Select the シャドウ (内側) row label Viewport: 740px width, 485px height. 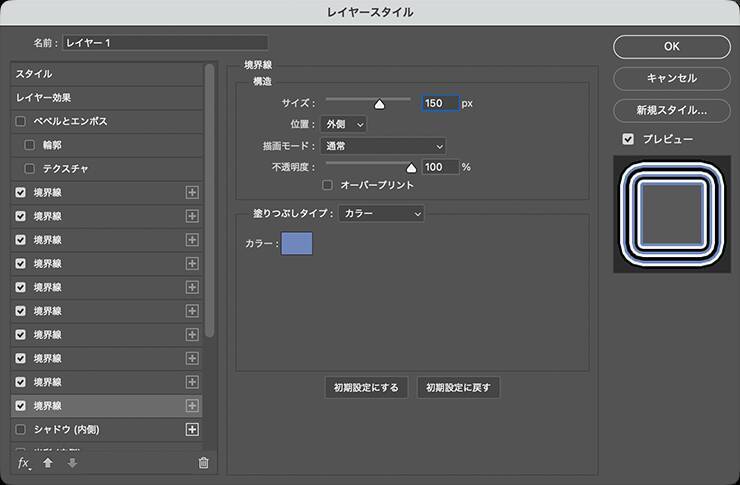(x=67, y=429)
